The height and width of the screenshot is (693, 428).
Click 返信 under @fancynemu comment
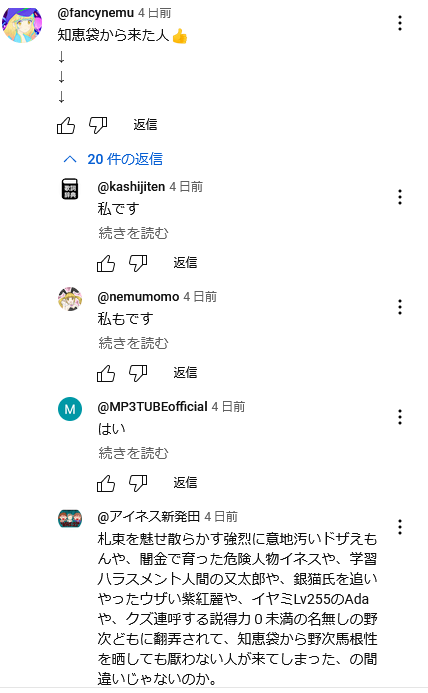tap(145, 125)
